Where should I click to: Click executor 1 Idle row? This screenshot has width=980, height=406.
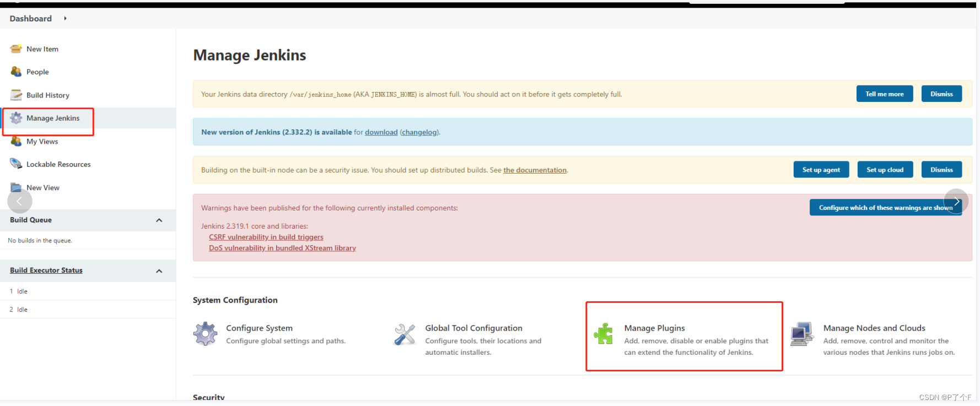click(x=88, y=291)
